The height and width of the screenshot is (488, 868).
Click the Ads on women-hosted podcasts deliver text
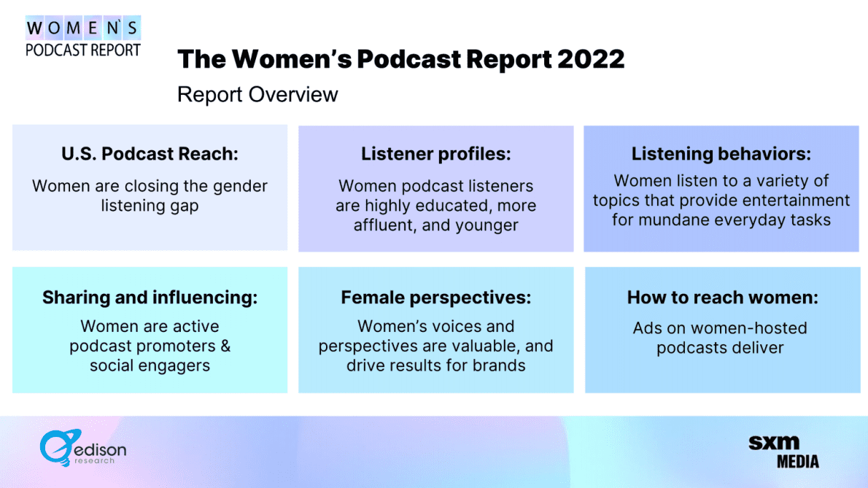(721, 337)
